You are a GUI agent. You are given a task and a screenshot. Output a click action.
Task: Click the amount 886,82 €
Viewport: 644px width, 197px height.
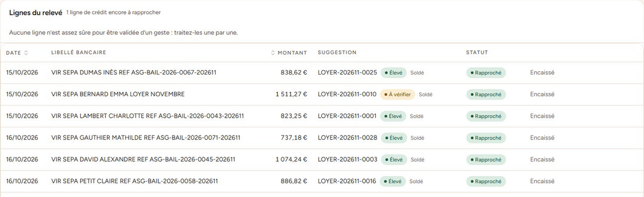tap(294, 181)
